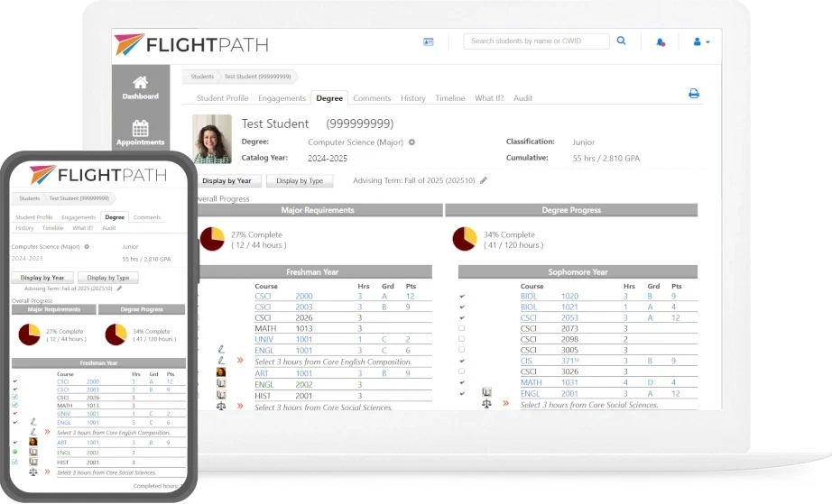The width and height of the screenshot is (832, 504).
Task: Click Students breadcrumb on laptop
Action: point(202,77)
